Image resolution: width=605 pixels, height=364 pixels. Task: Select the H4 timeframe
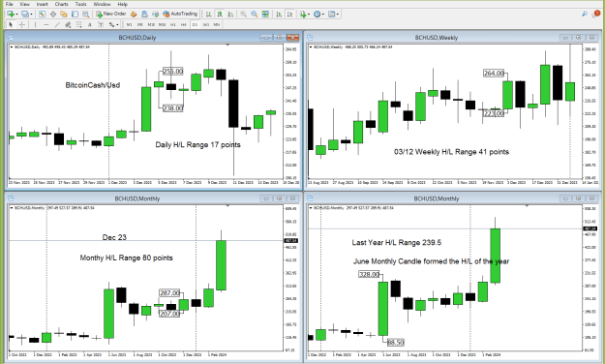(184, 24)
